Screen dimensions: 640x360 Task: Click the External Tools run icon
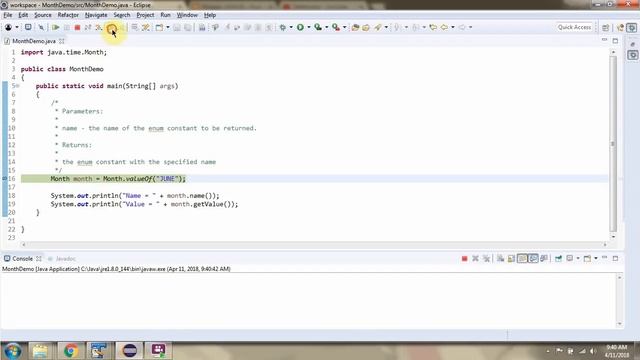[x=336, y=27]
